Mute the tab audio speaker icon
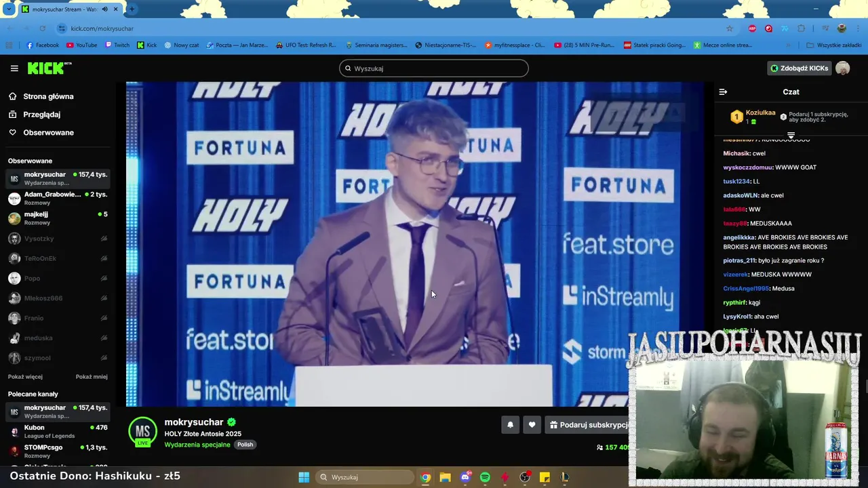 [x=105, y=9]
